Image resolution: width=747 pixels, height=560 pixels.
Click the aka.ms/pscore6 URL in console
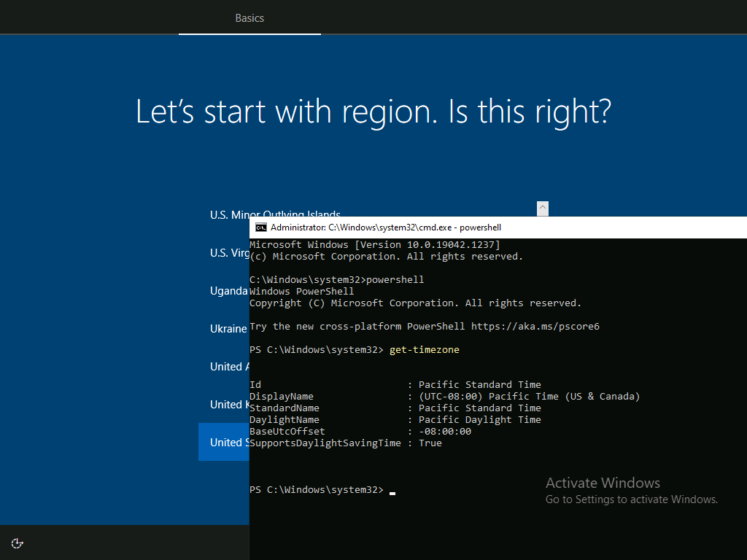(535, 326)
